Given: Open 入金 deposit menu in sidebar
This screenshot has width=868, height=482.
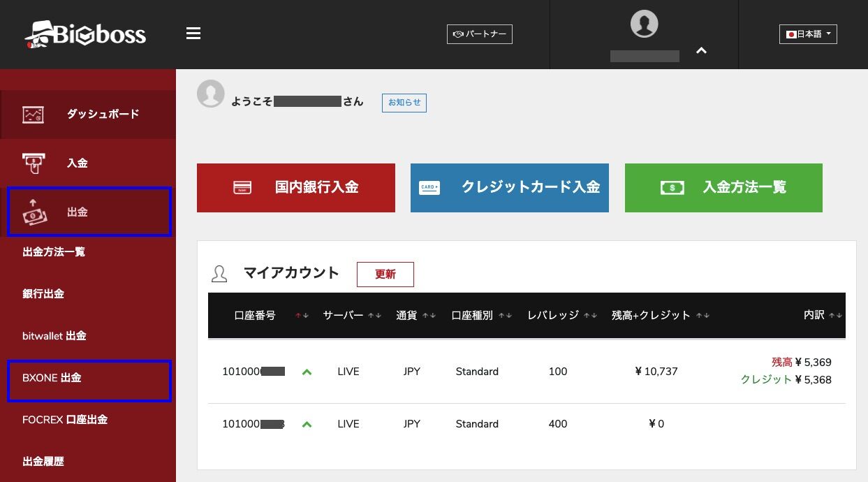Looking at the screenshot, I should click(x=88, y=163).
